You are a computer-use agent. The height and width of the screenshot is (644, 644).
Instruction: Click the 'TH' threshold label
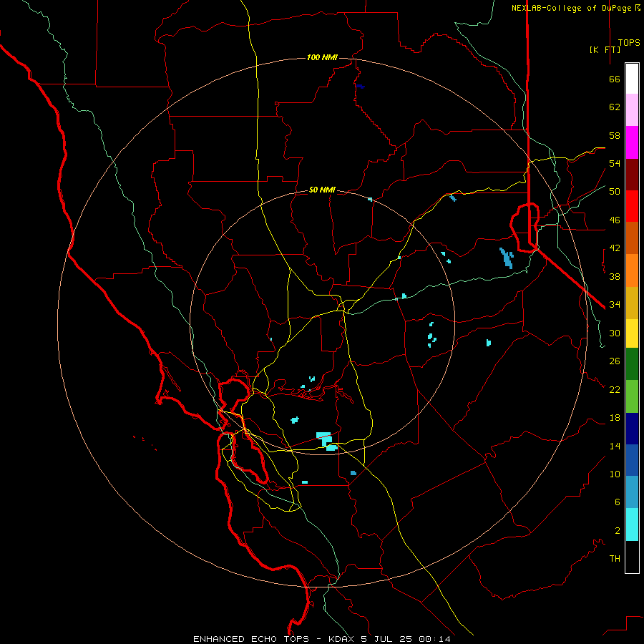[615, 559]
